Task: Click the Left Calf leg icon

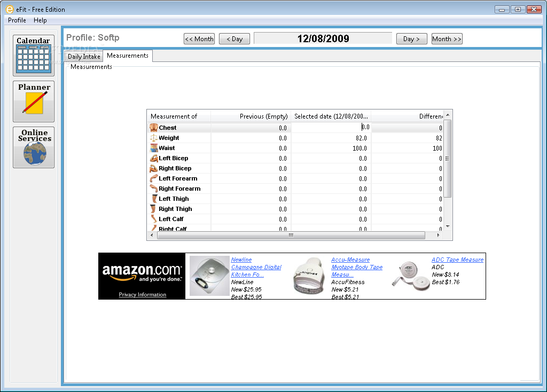Action: click(153, 218)
